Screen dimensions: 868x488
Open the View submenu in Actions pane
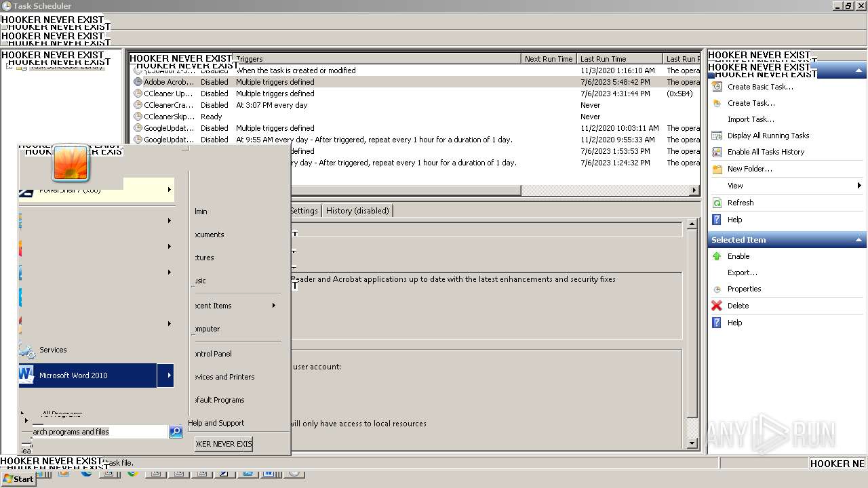click(x=735, y=186)
